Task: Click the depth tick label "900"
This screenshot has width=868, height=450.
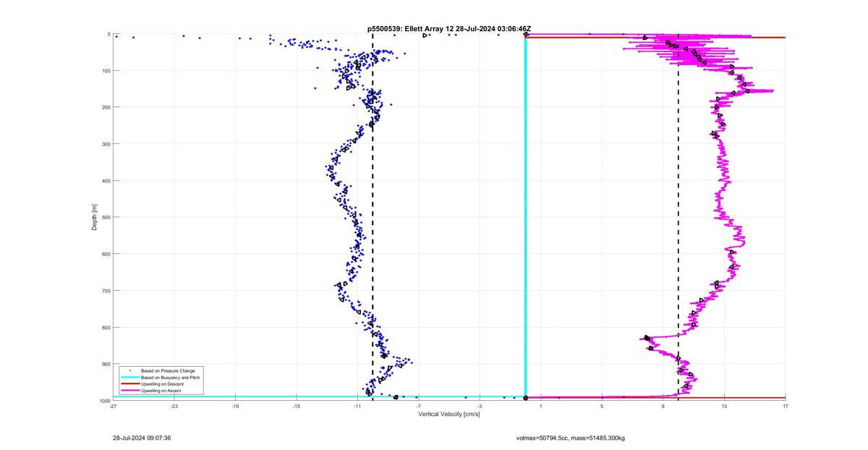Action: [x=106, y=364]
